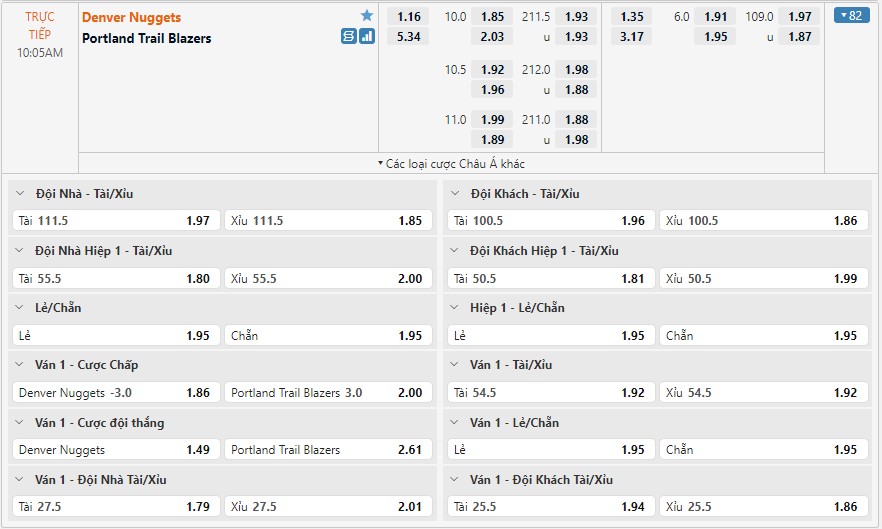
Task: Click Portland moneyline odds 5.34
Action: pyautogui.click(x=408, y=37)
